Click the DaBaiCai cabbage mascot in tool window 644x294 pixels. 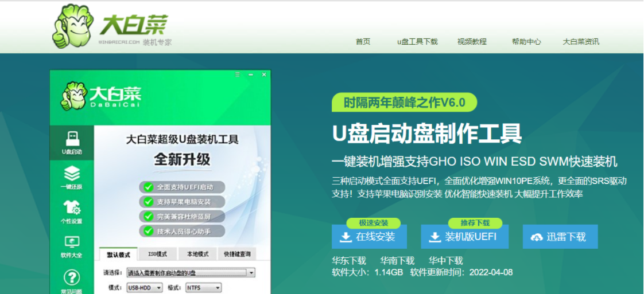(x=73, y=96)
